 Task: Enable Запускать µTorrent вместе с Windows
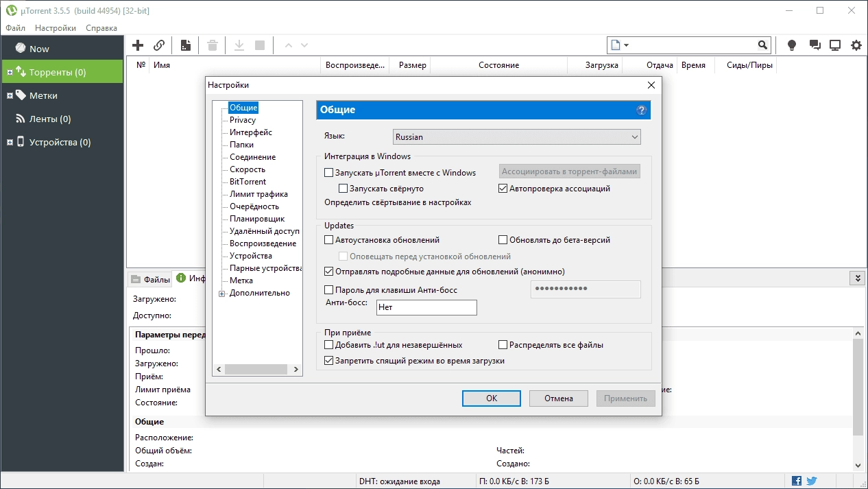pyautogui.click(x=328, y=173)
